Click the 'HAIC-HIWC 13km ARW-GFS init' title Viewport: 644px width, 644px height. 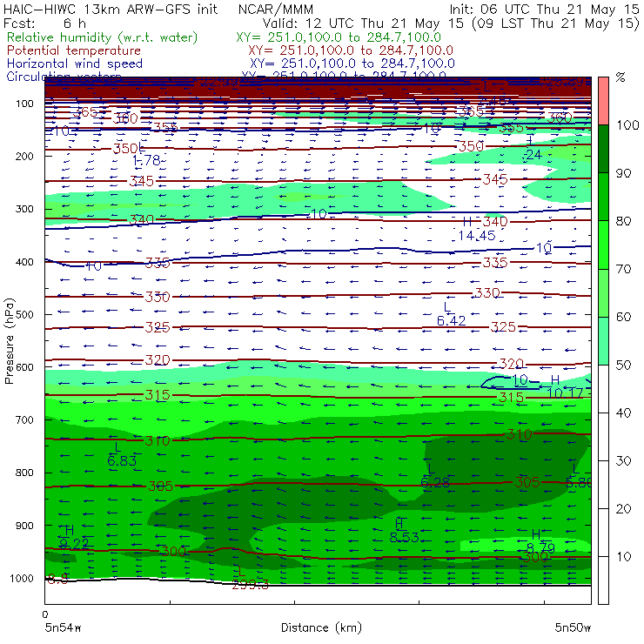111,9
